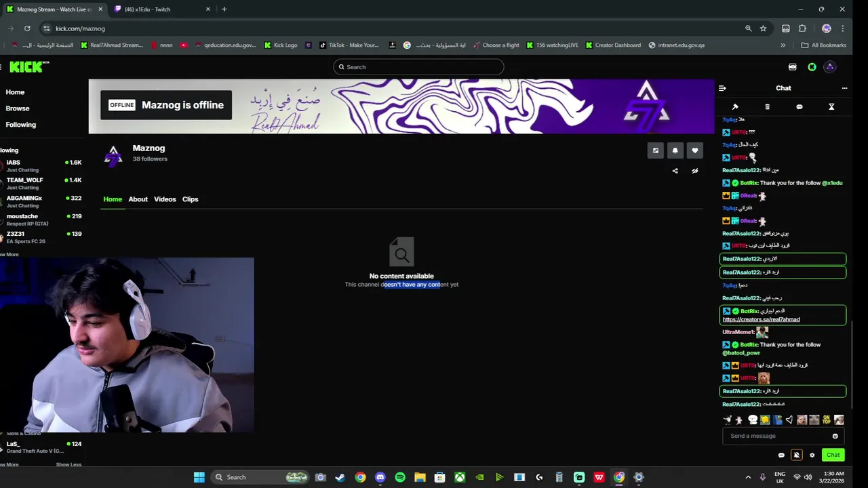Toggle channel bell notifications button

point(675,150)
